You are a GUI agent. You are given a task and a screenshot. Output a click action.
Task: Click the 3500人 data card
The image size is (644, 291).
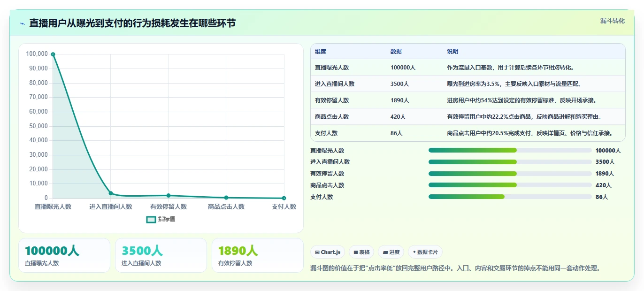[x=161, y=255]
